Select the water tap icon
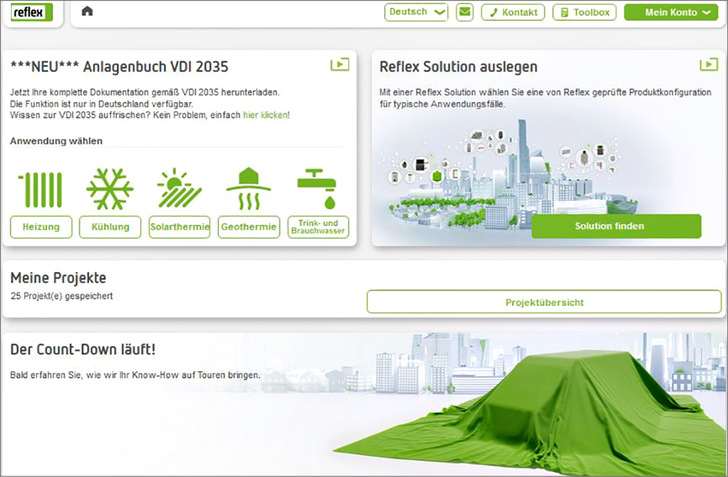The height and width of the screenshot is (477, 728). pos(318,186)
